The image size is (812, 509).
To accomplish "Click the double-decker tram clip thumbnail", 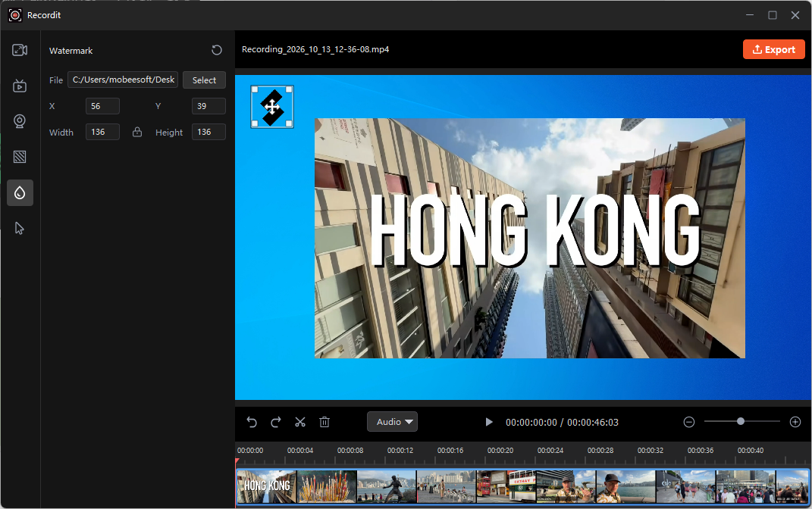I will click(x=506, y=486).
